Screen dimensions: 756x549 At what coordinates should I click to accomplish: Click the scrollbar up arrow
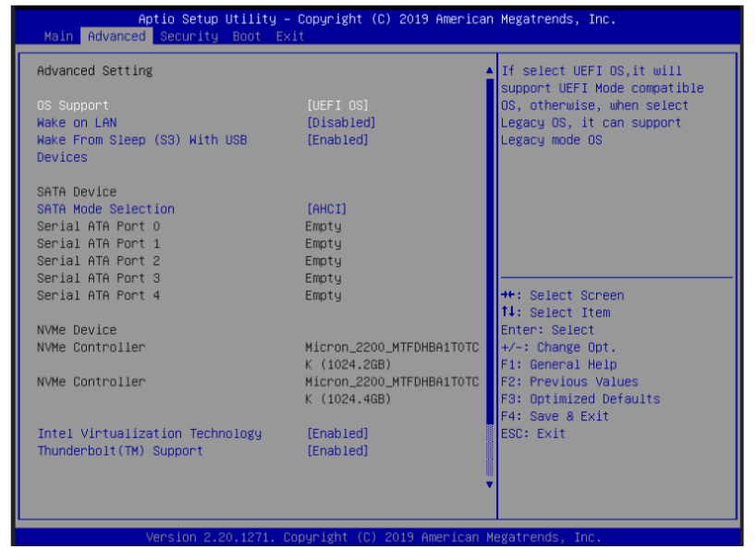(x=490, y=70)
